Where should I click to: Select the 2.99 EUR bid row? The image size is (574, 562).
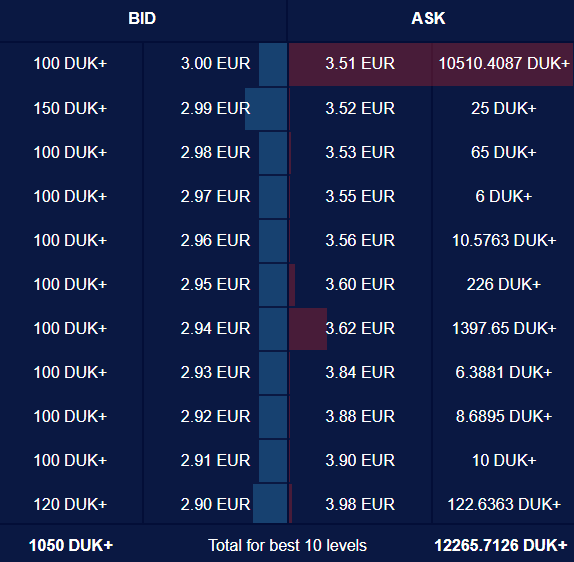click(x=144, y=108)
